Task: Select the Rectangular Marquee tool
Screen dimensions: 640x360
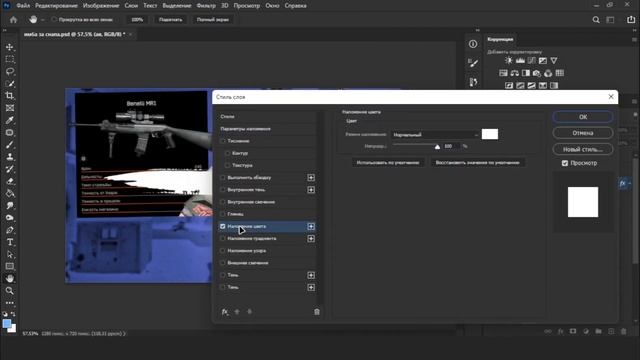Action: 10,60
